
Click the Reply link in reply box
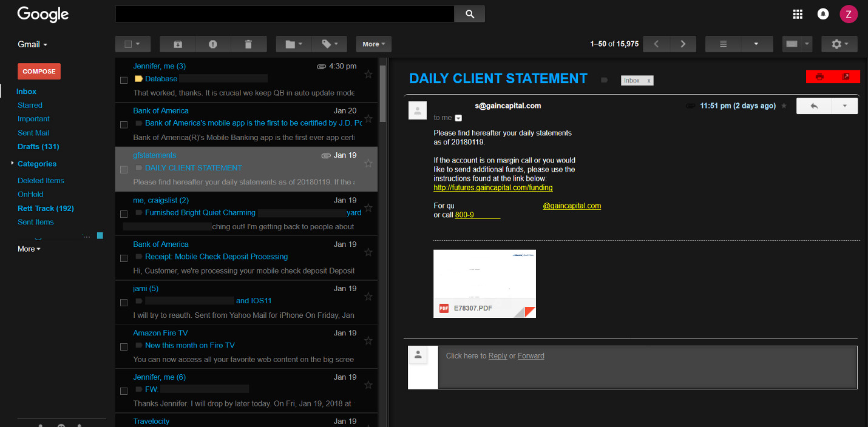[x=498, y=356]
